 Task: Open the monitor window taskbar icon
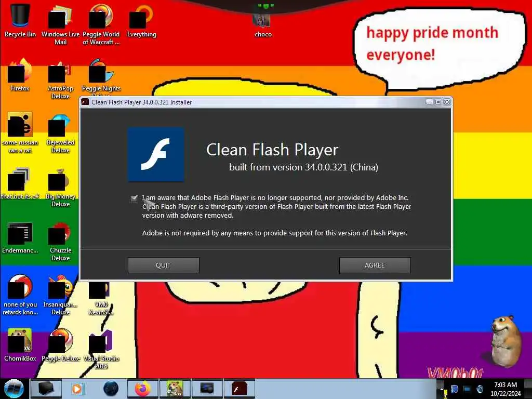tap(207, 389)
